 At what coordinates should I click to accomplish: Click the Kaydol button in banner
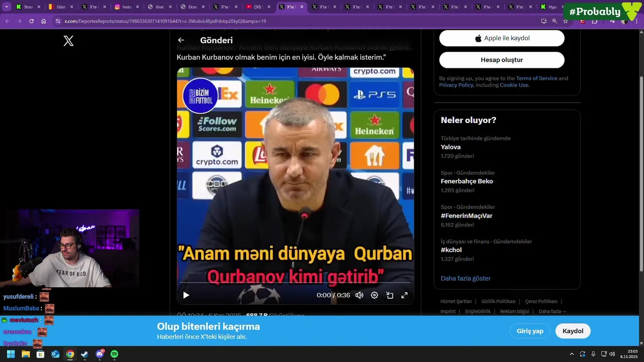[573, 331]
